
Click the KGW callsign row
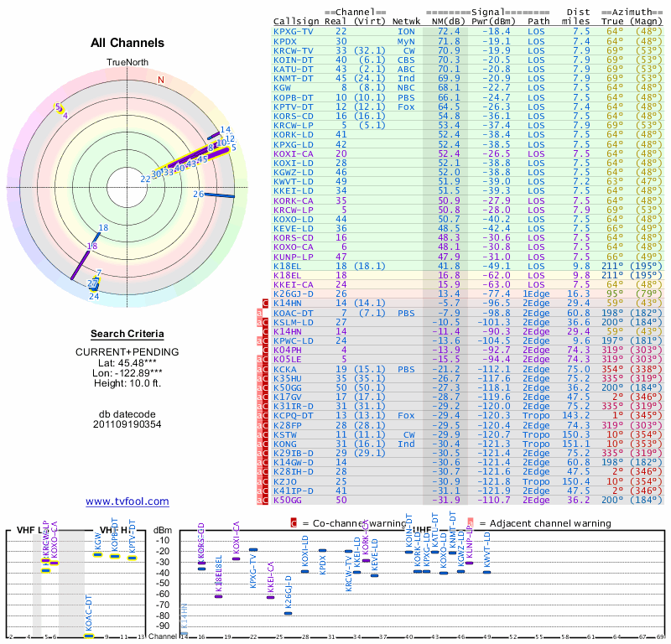tap(283, 86)
